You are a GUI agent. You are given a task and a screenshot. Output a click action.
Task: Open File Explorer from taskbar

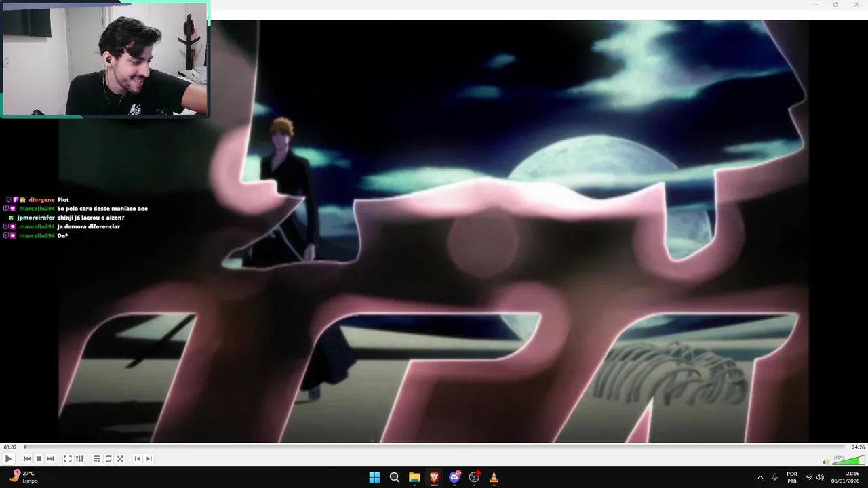[x=414, y=477]
